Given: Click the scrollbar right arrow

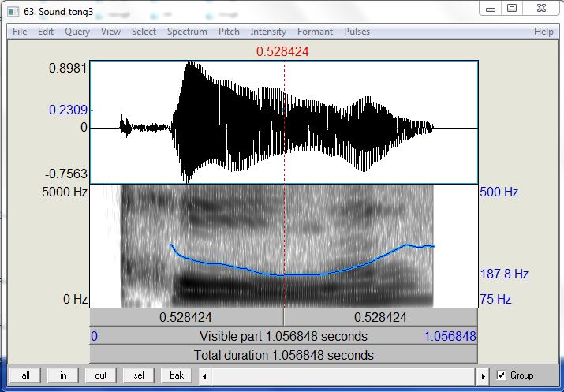Looking at the screenshot, I should coord(483,376).
